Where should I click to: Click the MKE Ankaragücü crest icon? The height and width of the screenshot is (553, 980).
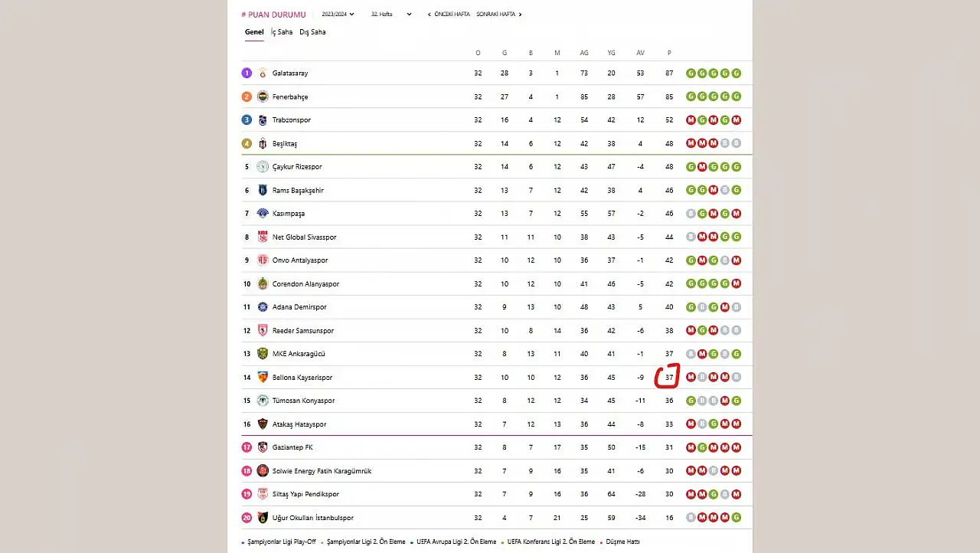(263, 354)
